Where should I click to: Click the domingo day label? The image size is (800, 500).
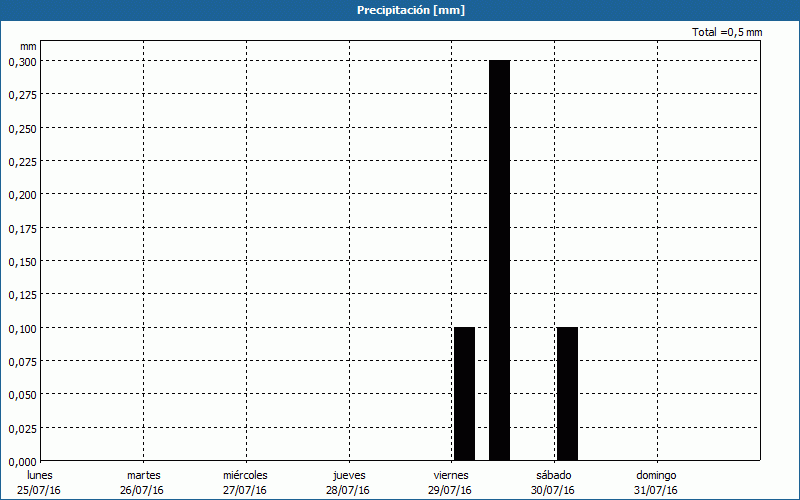point(656,475)
